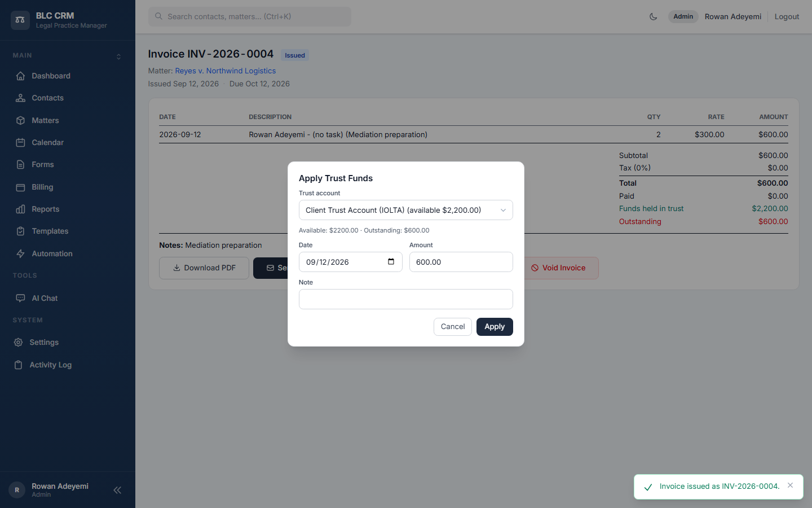Cancel the Apply Trust Funds dialog
Viewport: 812px width, 508px height.
[x=453, y=327]
